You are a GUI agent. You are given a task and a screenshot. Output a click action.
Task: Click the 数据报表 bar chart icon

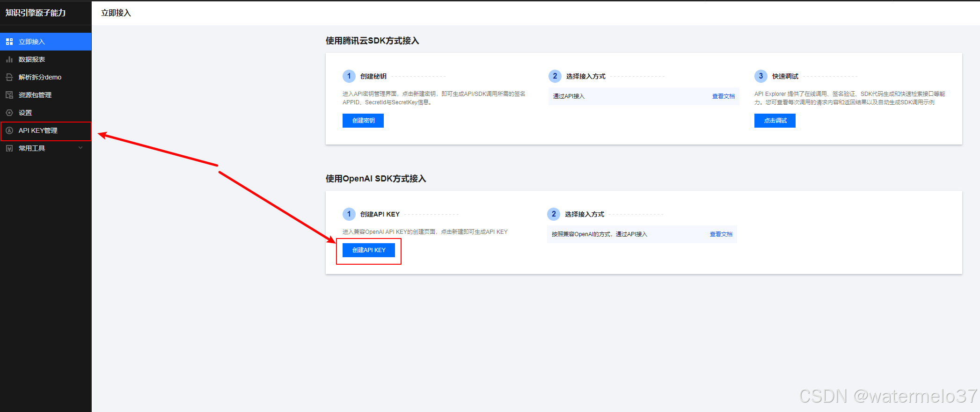(x=9, y=59)
